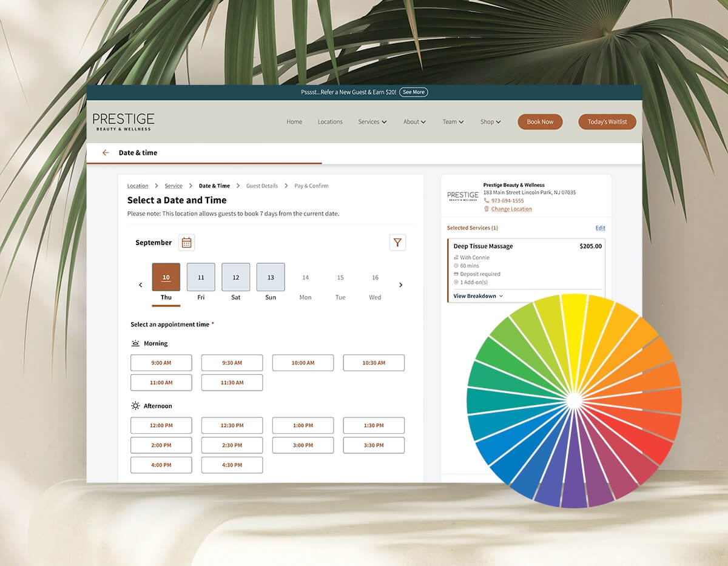Advance to next week with right arrow

click(x=400, y=285)
